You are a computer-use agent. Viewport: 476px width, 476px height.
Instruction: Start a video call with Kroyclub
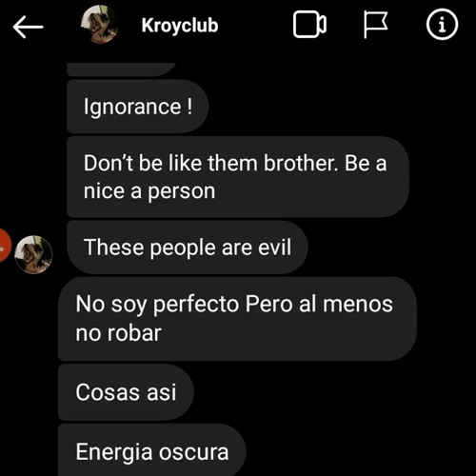[309, 25]
